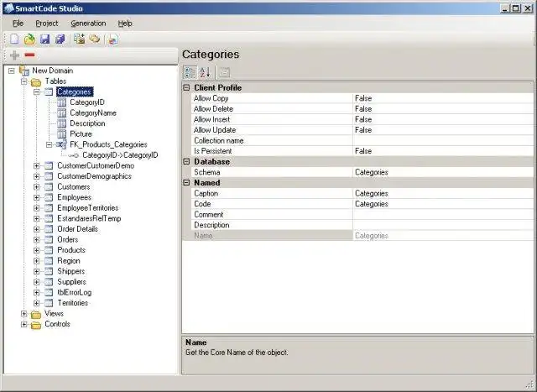Click the CategoryName column icon
Viewport: 537px width, 392px height.
tap(61, 113)
